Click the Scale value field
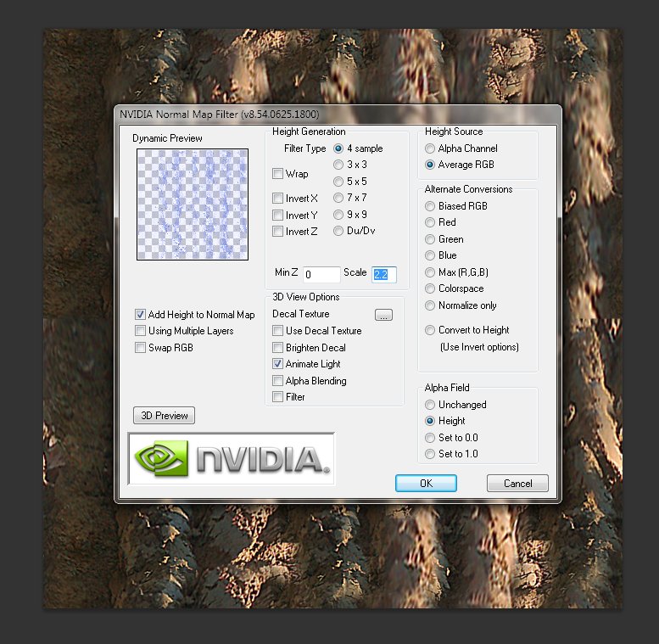This screenshot has height=644, width=659. (383, 275)
